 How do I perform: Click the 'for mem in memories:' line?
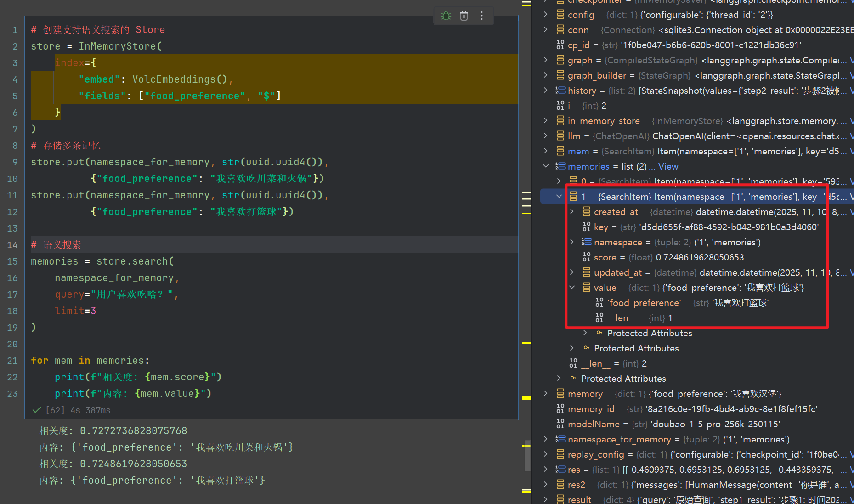pyautogui.click(x=90, y=361)
